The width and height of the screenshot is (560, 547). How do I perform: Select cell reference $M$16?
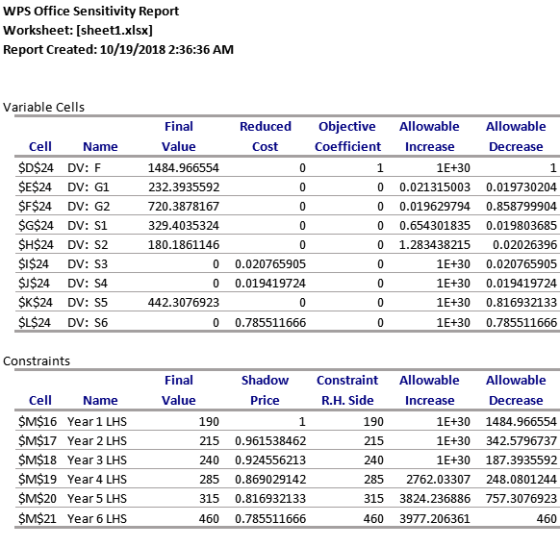point(38,422)
